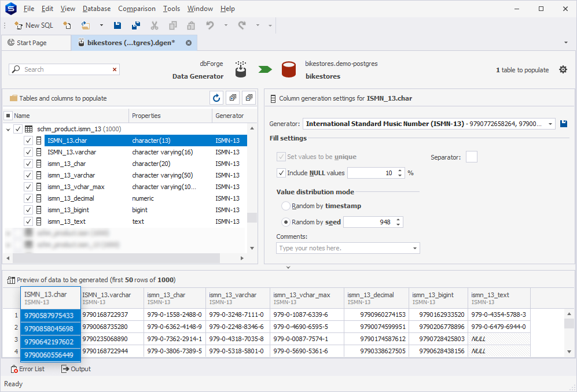
Task: Select the ismn_13_vchar_max column row
Action: tap(145, 187)
